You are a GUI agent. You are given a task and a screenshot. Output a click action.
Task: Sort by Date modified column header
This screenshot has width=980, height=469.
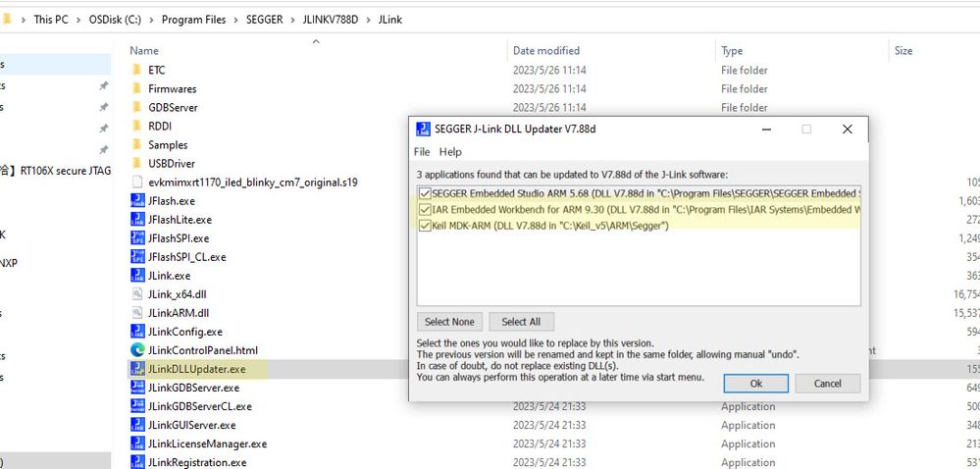click(x=546, y=51)
